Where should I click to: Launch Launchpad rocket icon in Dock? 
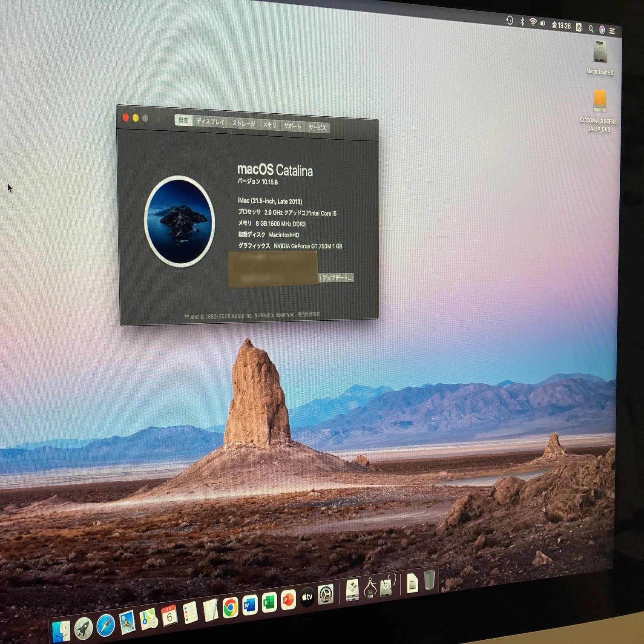pyautogui.click(x=83, y=628)
